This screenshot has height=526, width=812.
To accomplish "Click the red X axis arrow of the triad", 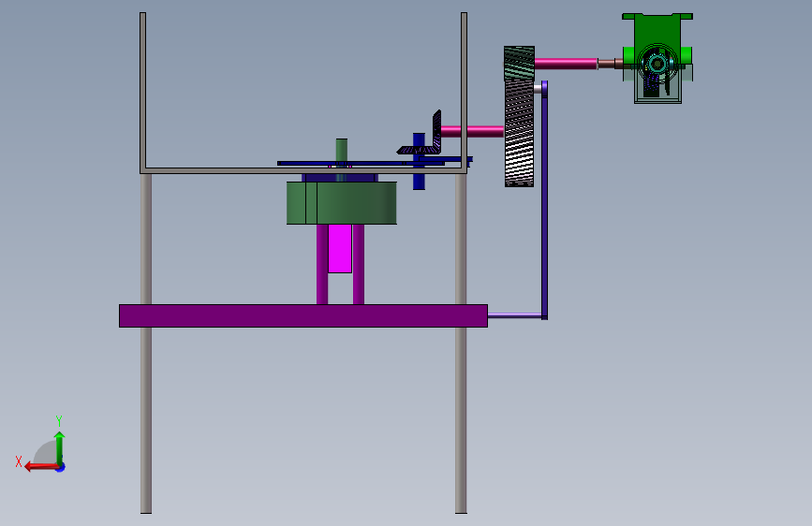I will point(41,467).
